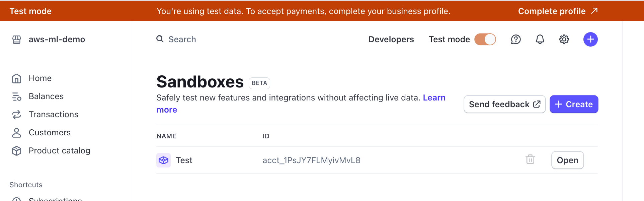644x201 pixels.
Task: Open the Developers menu
Action: [391, 40]
